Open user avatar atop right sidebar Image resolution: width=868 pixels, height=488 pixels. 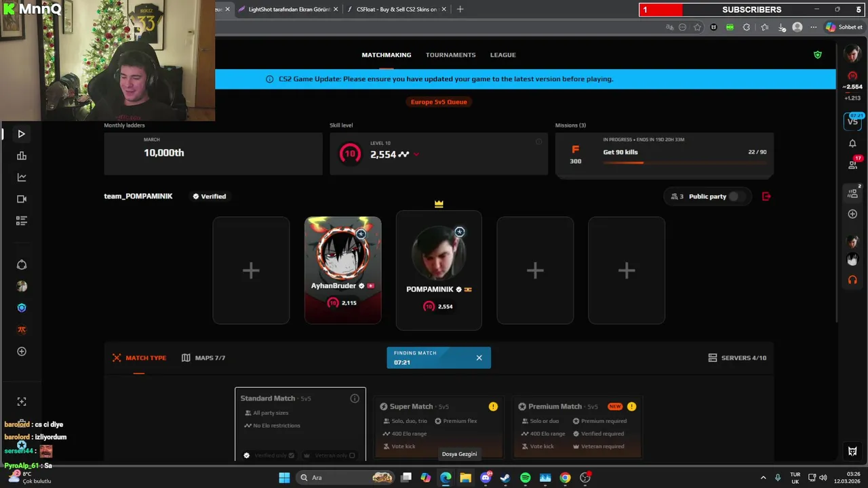click(x=852, y=55)
